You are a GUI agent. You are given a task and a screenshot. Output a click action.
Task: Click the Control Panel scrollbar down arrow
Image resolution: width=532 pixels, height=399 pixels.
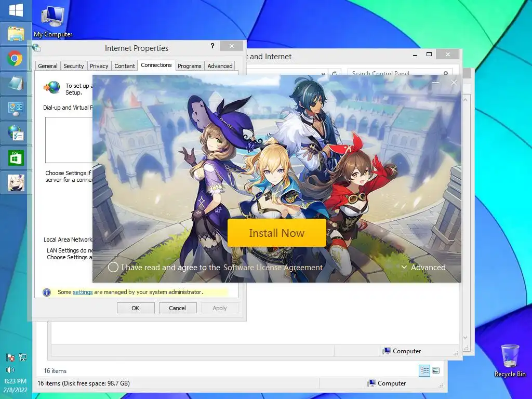[x=465, y=338]
